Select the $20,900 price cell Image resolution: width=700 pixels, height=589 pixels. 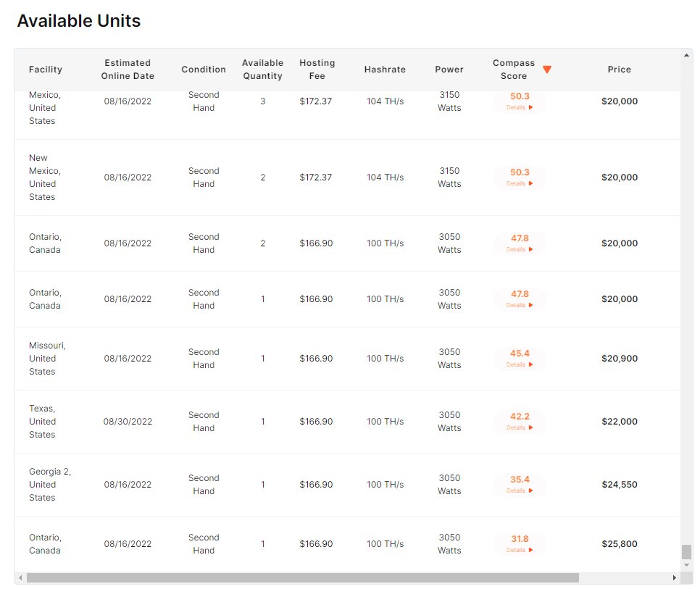[x=619, y=359]
